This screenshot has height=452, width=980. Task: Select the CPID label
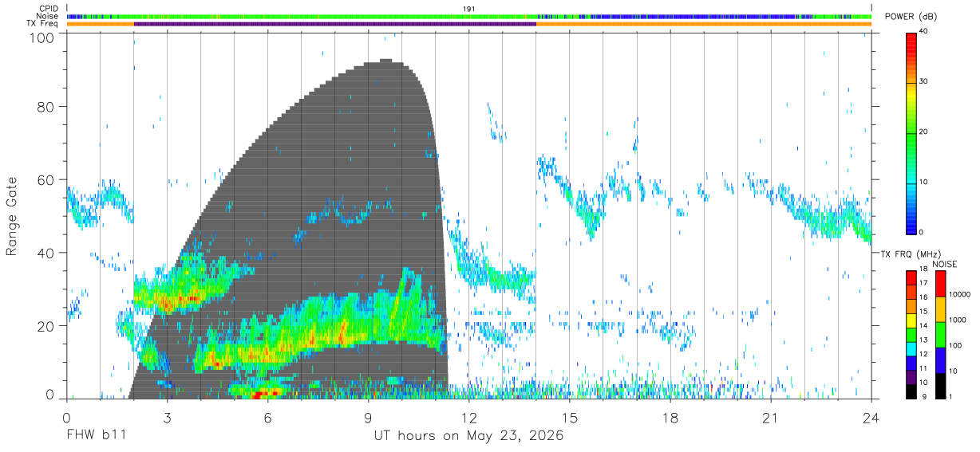click(x=48, y=9)
